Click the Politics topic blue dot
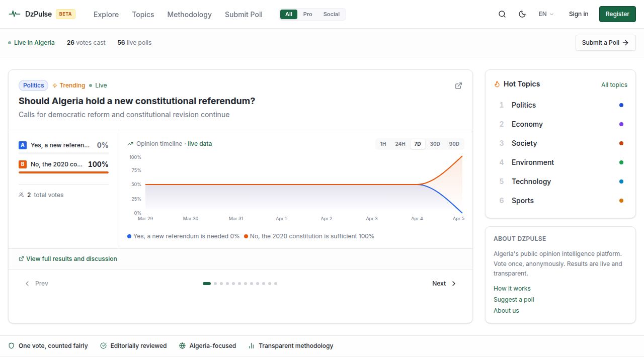The image size is (644, 362). coord(621,105)
